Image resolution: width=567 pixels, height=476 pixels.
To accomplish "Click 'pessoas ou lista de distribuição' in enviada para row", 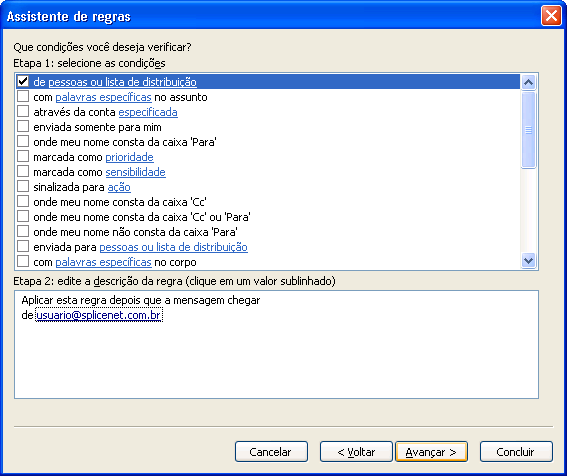I will point(174,247).
